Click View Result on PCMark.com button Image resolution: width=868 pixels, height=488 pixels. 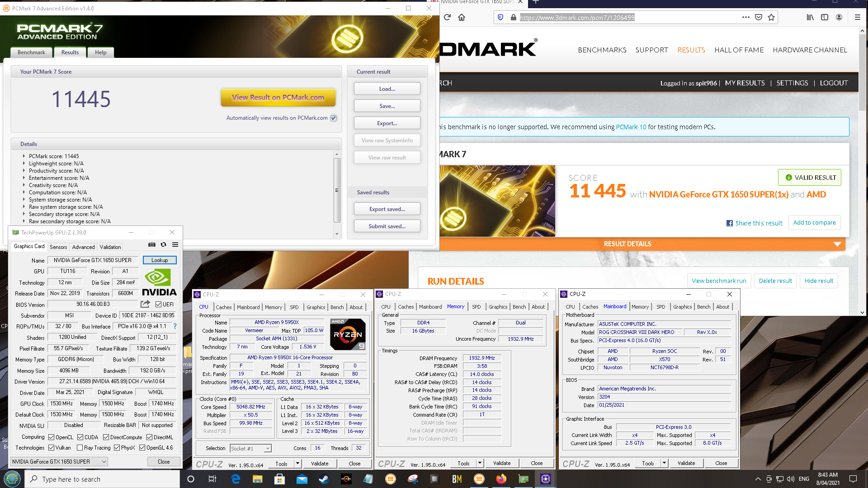tap(278, 97)
